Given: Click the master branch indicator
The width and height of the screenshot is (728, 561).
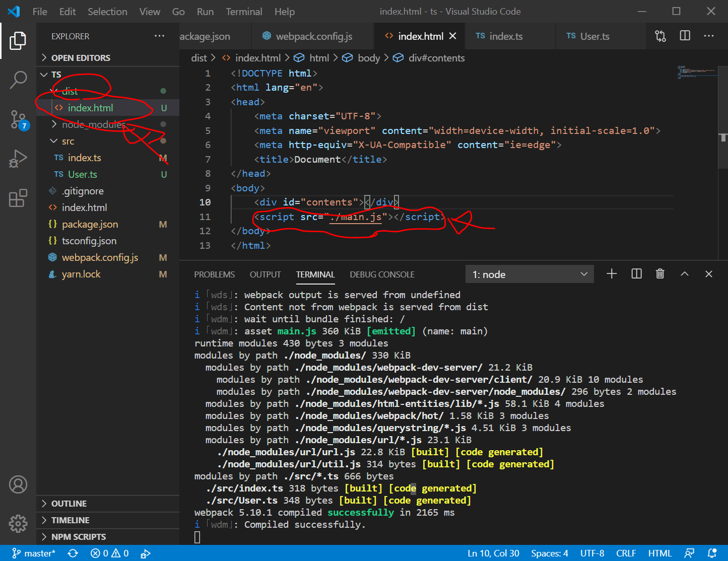Looking at the screenshot, I should (x=34, y=553).
